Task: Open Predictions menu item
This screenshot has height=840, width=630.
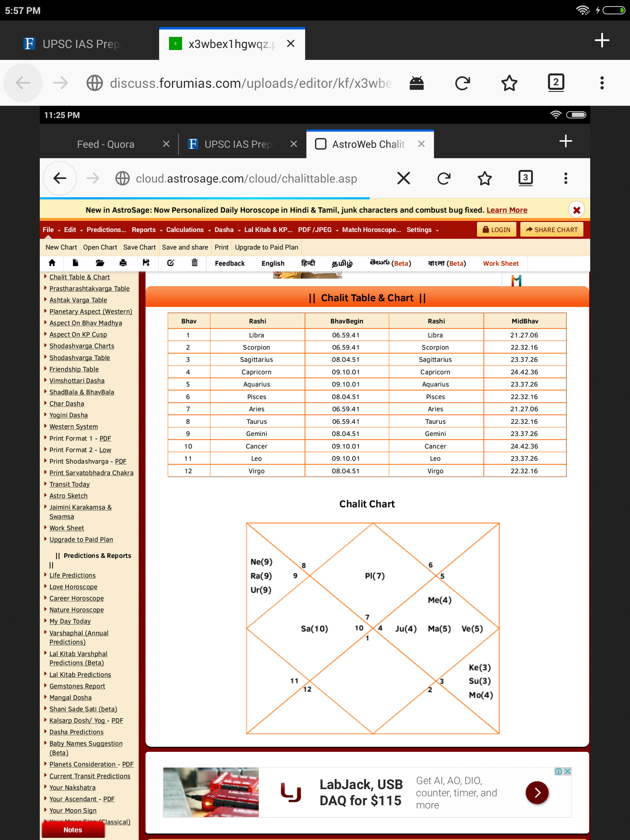Action: [x=106, y=230]
